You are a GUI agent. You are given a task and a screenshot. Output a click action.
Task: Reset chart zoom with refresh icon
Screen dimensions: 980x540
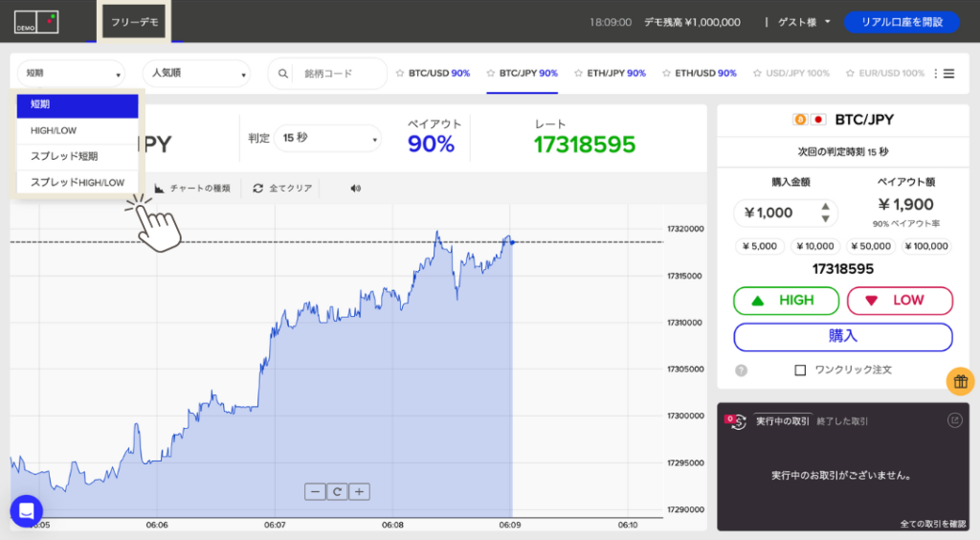[x=337, y=492]
